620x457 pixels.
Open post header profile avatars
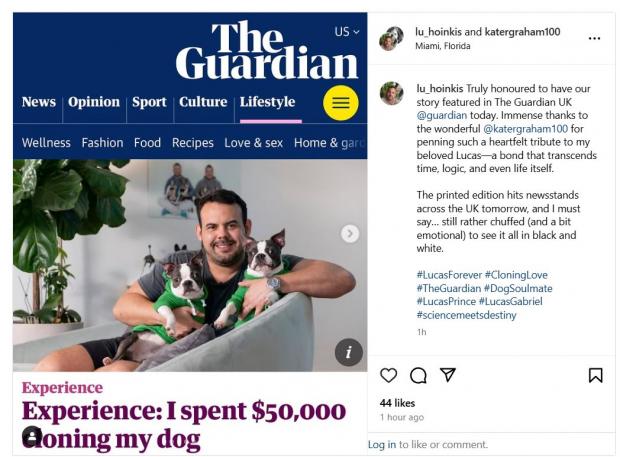pos(390,38)
